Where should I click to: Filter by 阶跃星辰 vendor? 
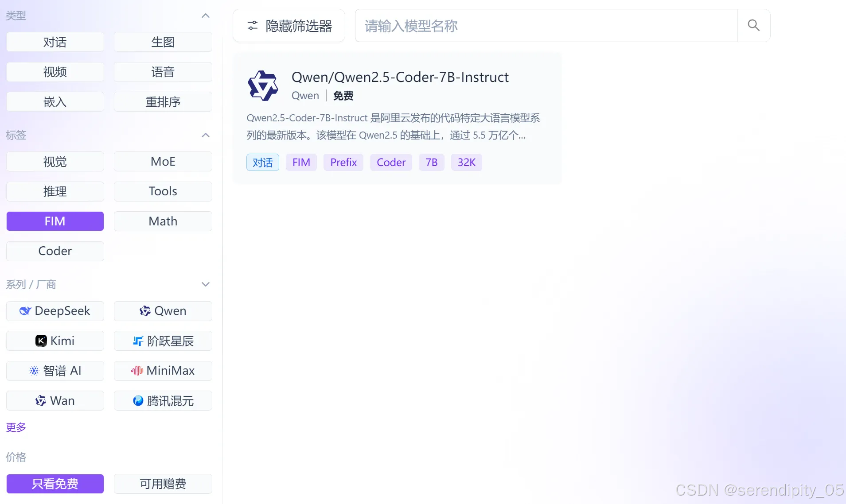coord(163,341)
